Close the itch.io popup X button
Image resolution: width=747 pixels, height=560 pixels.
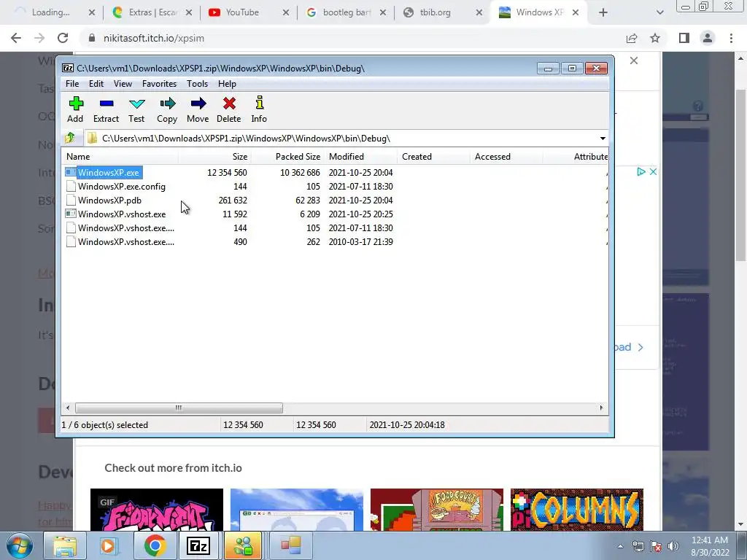pyautogui.click(x=634, y=61)
